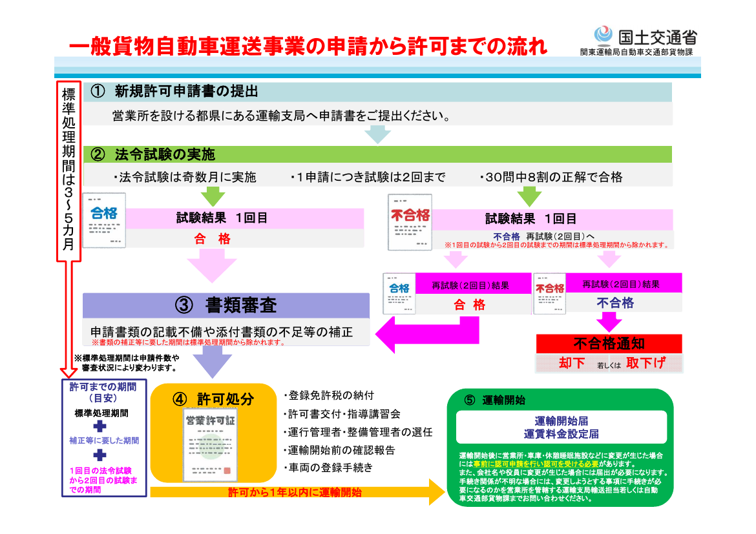
Task: Click the 不合格 document icon for 再試験(2回目)結果
Action: 550,294
